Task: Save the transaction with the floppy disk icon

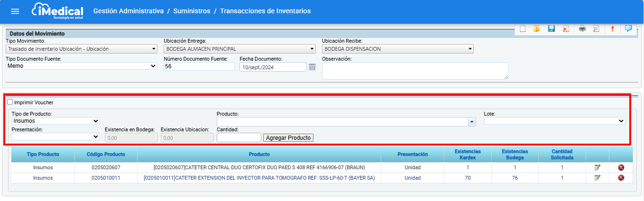Action: point(552,28)
